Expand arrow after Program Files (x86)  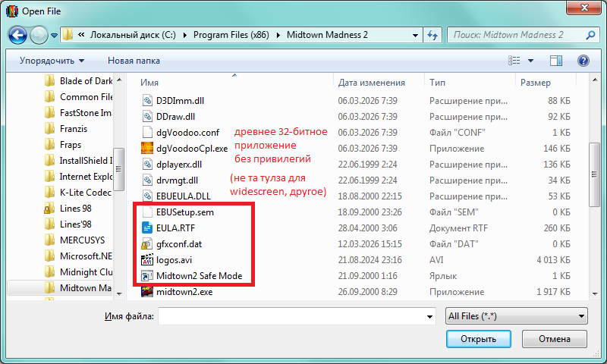point(278,35)
